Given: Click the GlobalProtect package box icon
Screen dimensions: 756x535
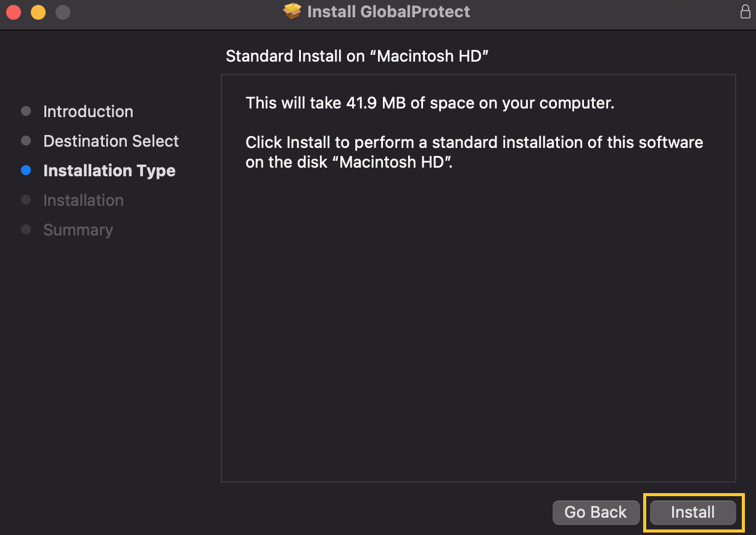Looking at the screenshot, I should click(x=292, y=11).
